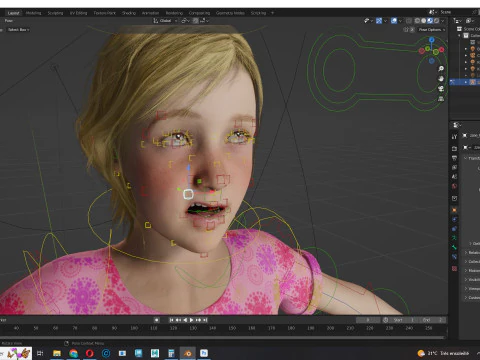The width and height of the screenshot is (480, 360).
Task: Open the green Bone properties tab
Action: pyautogui.click(x=454, y=247)
